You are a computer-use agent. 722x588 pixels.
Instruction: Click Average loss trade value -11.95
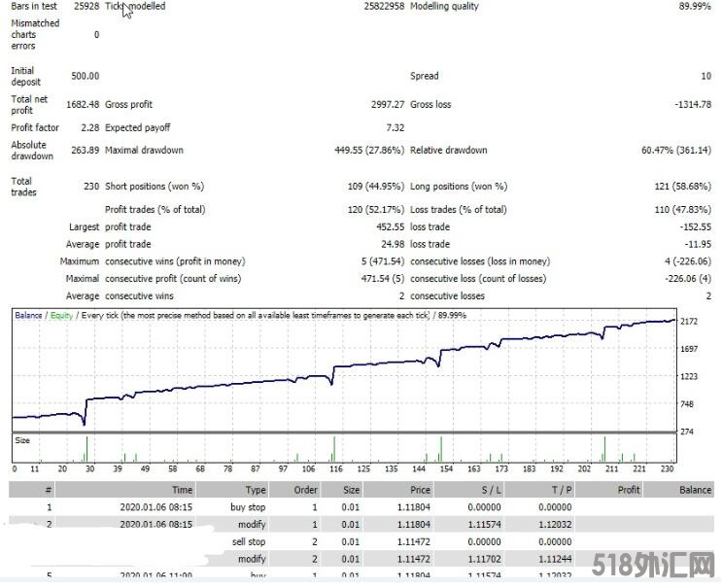click(698, 245)
